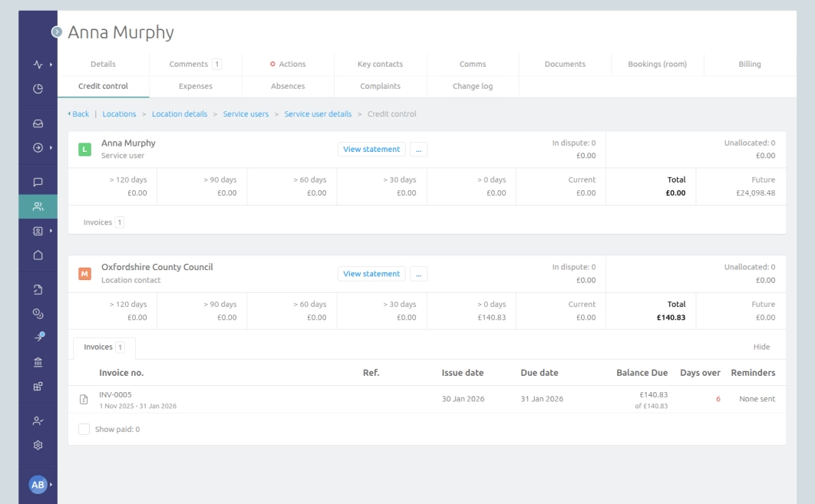Open the Expenses tab

click(196, 84)
